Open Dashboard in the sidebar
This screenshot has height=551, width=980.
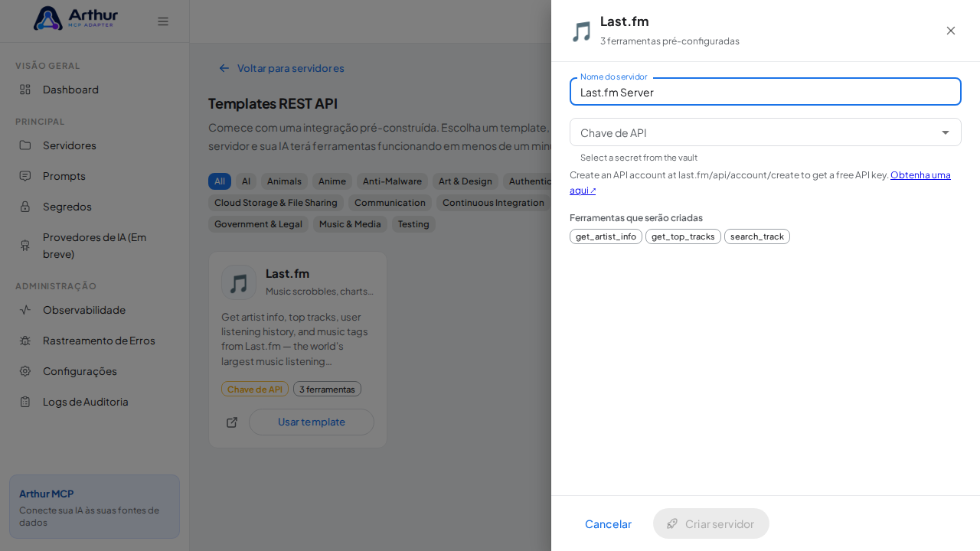[94, 90]
